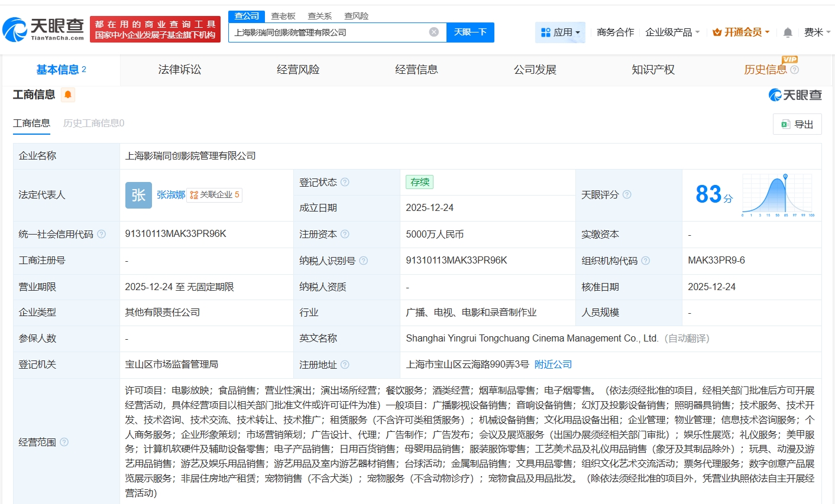Image resolution: width=835 pixels, height=504 pixels.
Task: Click help icon next to 登记状态
Action: (x=345, y=182)
